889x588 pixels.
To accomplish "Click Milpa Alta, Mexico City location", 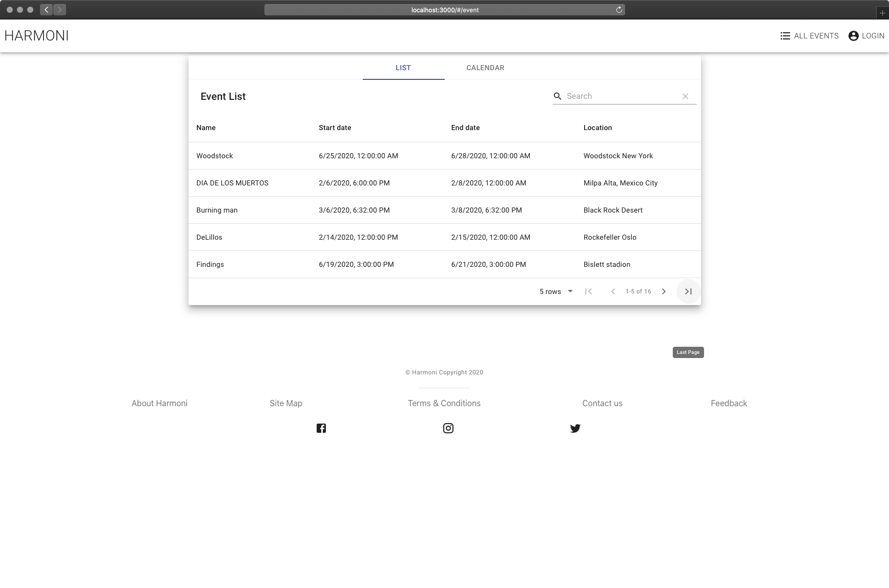I will [621, 183].
